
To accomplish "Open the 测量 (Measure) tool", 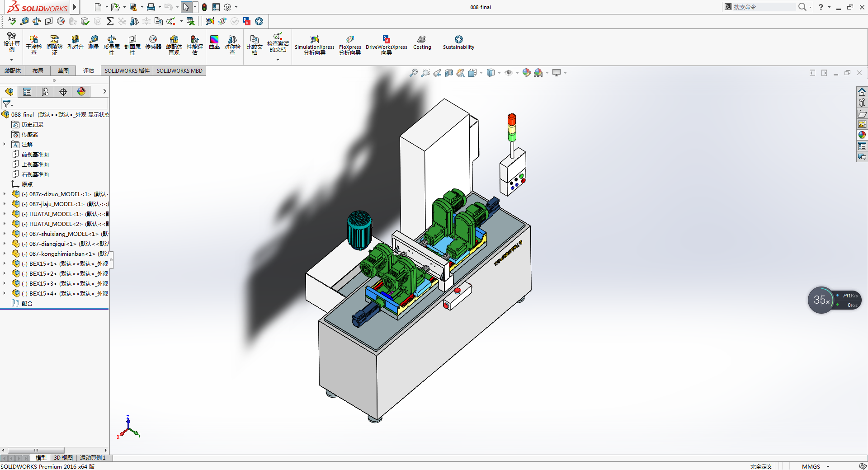I will point(93,45).
